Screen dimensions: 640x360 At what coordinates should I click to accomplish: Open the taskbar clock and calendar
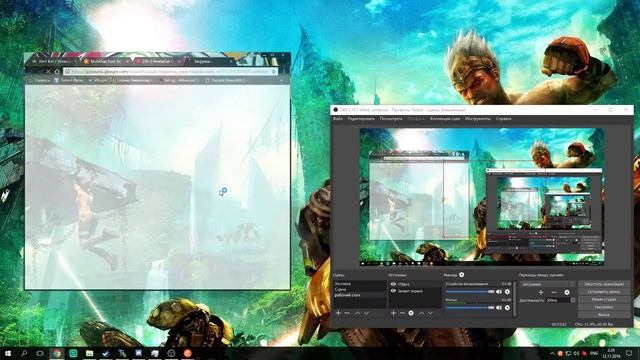coord(611,353)
